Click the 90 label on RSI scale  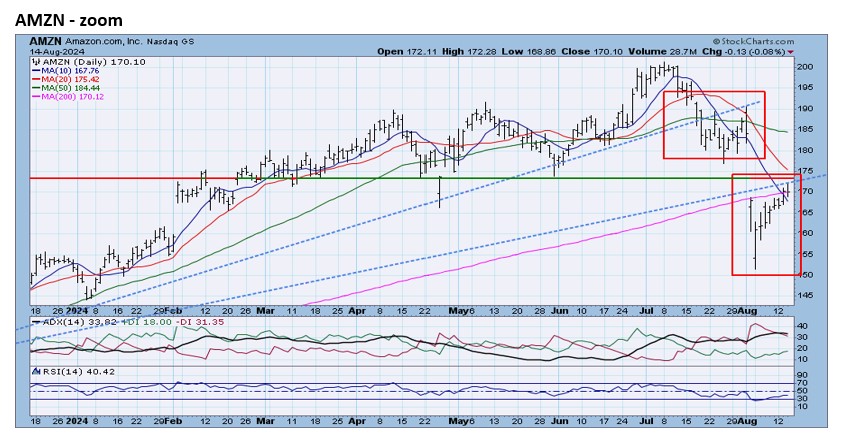(803, 375)
